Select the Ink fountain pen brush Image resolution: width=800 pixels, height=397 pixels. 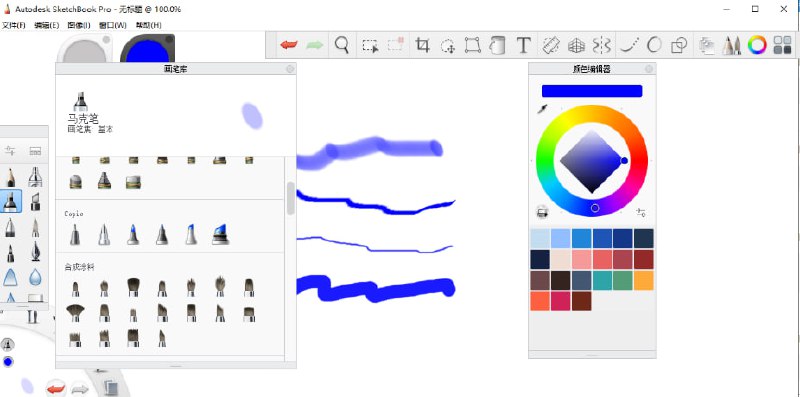tap(35, 252)
